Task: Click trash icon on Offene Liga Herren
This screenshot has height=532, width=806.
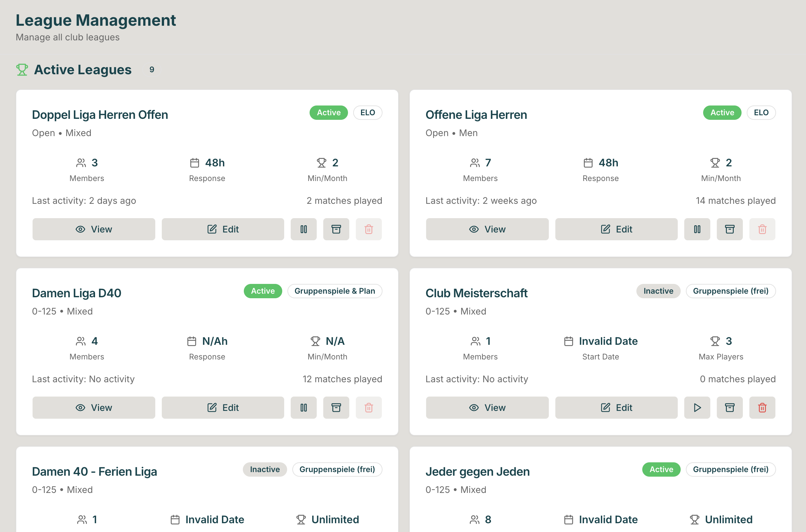Action: pyautogui.click(x=762, y=229)
